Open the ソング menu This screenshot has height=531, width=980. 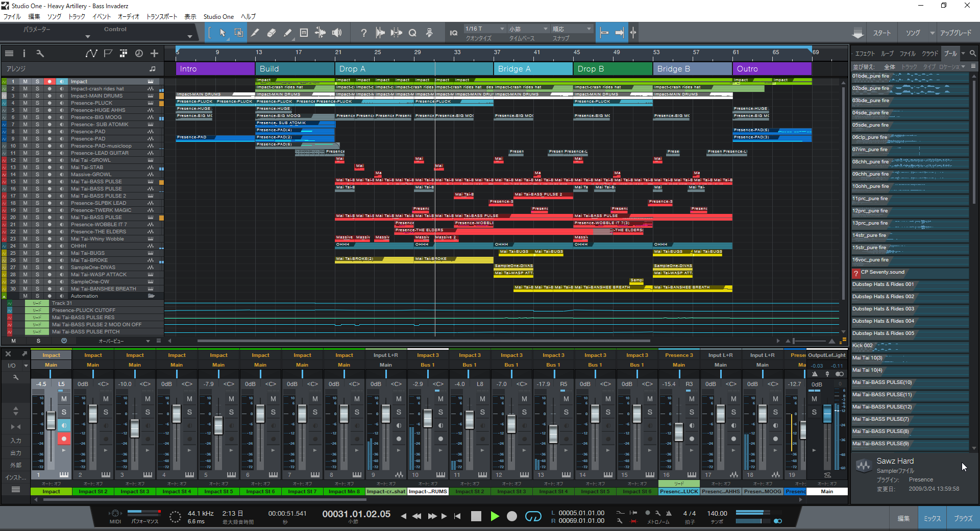click(54, 16)
